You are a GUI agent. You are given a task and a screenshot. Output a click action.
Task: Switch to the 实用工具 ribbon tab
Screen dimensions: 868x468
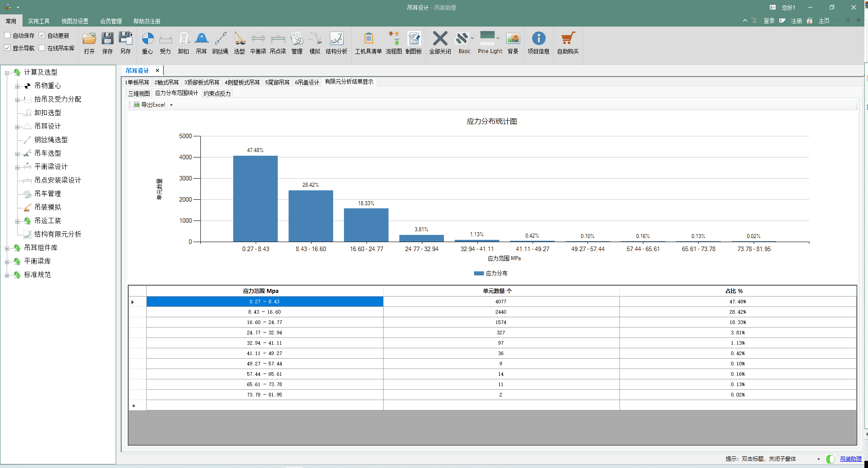coord(39,21)
